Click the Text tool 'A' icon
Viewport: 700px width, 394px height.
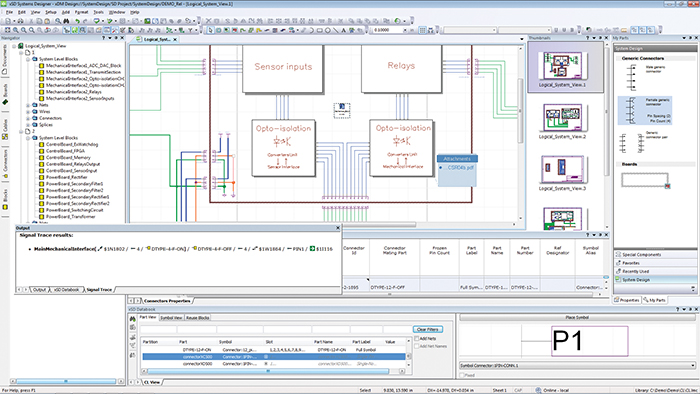343,30
